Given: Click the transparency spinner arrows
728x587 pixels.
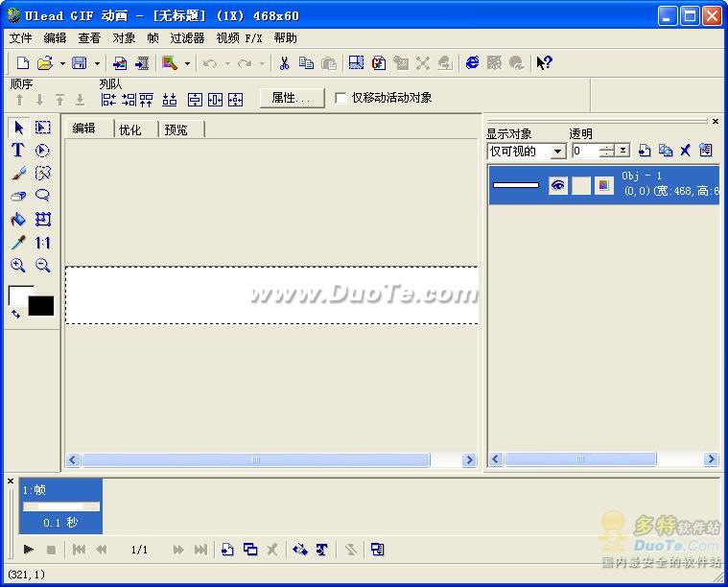Looking at the screenshot, I should (x=606, y=151).
